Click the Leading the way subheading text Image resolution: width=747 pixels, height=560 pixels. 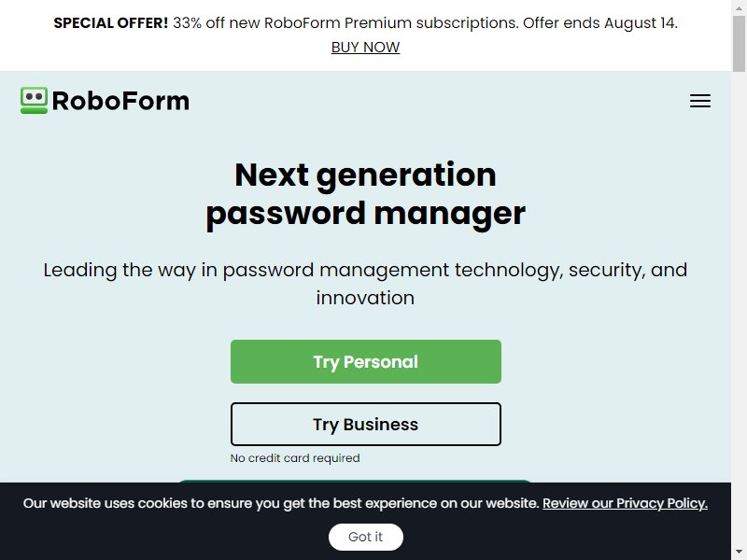[365, 284]
